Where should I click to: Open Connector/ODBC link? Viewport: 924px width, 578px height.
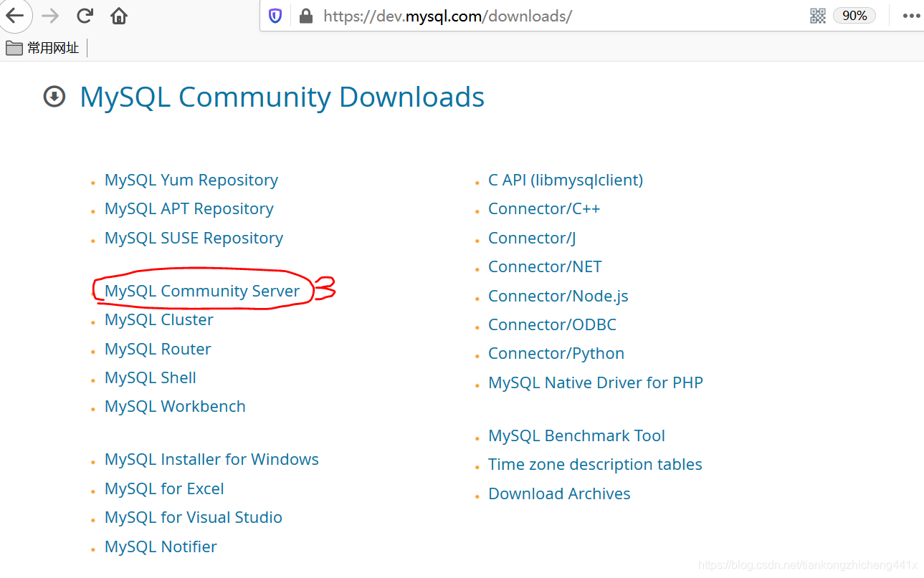click(x=552, y=324)
